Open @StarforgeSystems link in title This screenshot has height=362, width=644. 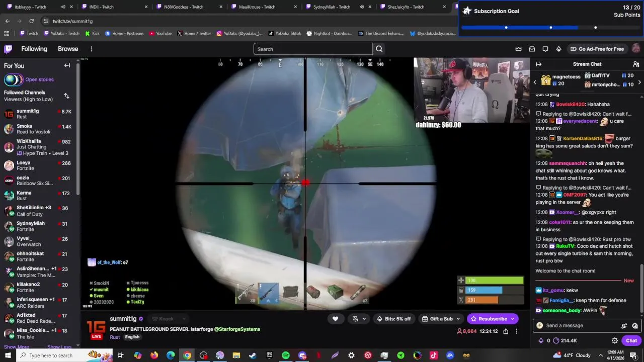pyautogui.click(x=237, y=329)
